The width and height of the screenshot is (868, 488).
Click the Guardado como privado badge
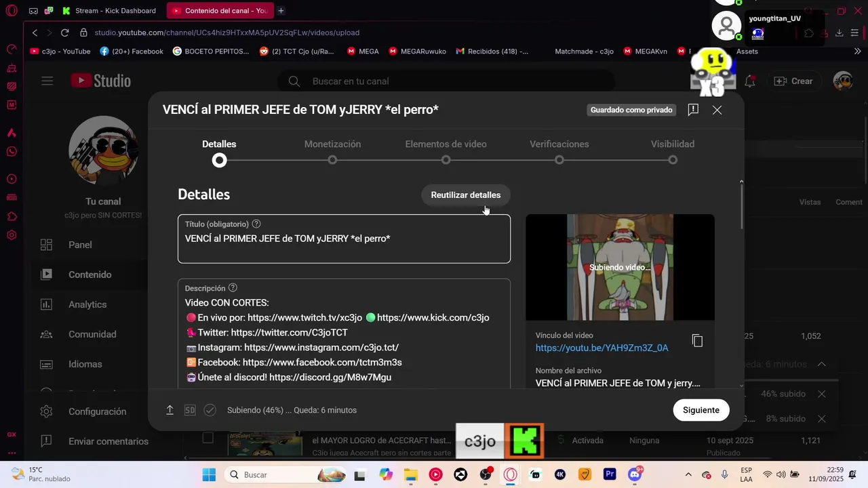coord(631,110)
